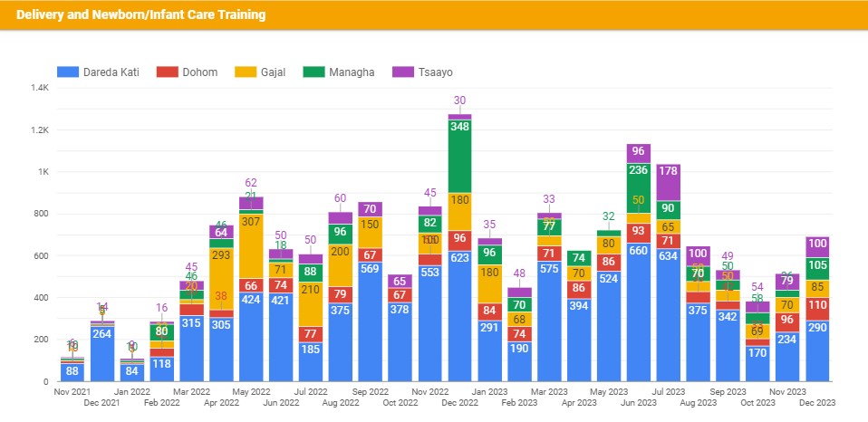
Task: Click the Nov 2022 Dareda Kati segment 553
Action: tap(430, 323)
